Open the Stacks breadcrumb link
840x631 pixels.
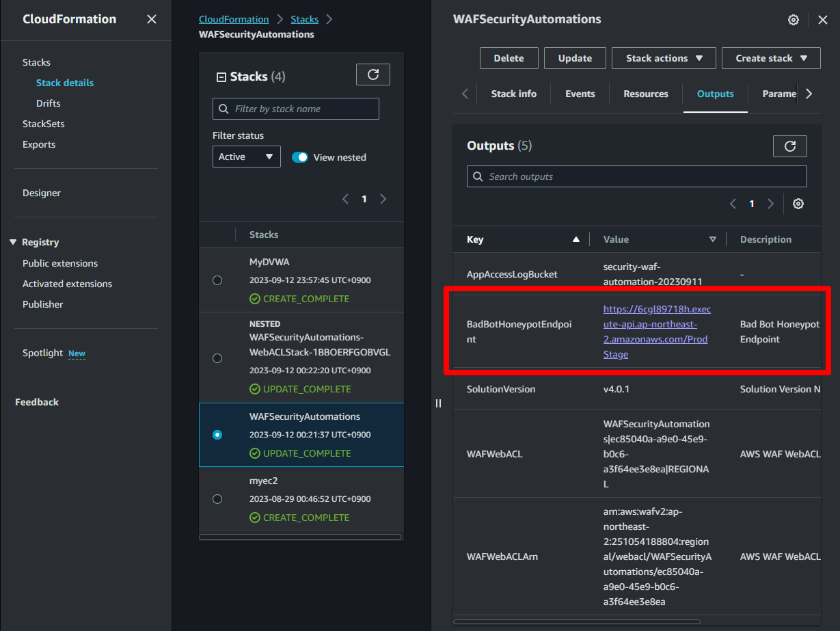pyautogui.click(x=304, y=19)
